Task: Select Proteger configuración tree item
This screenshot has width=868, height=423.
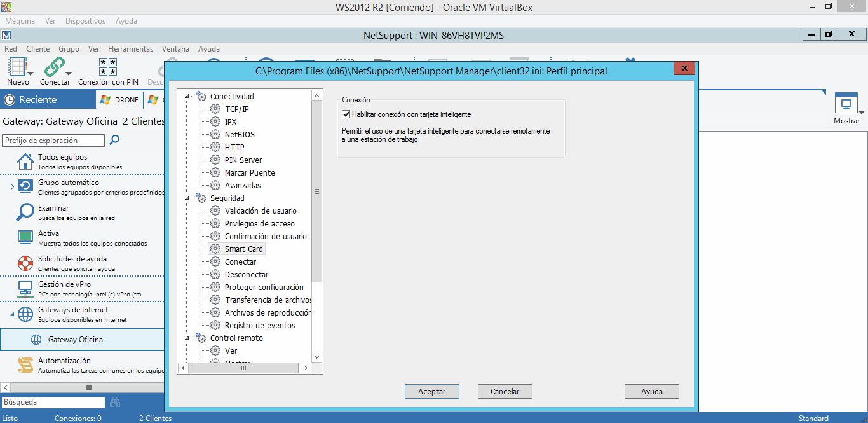Action: click(264, 288)
